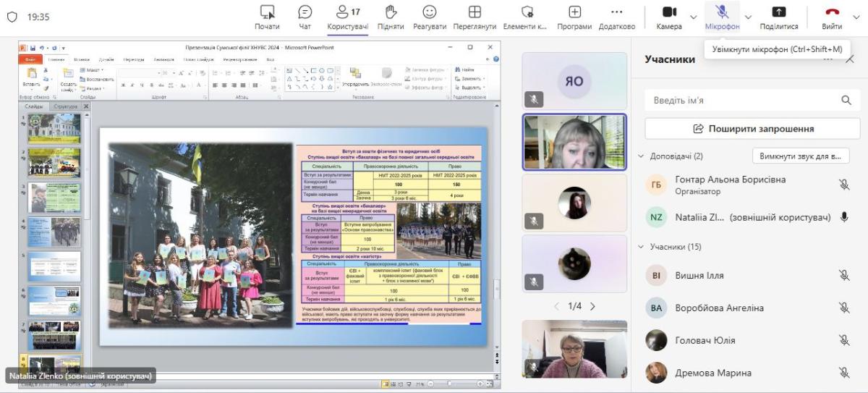Open the Переглянути view options
Viewport: 868px width, 393px height.
(475, 17)
